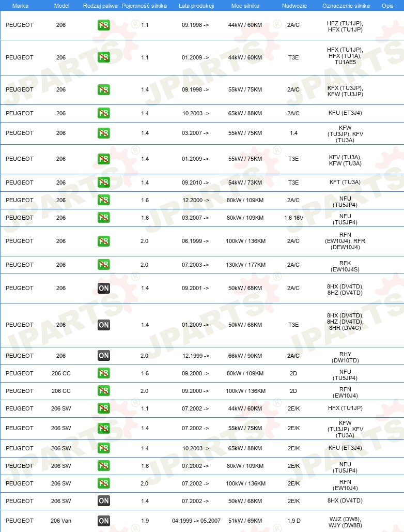Click diesel ON icon in 8HR (DV4C) row

[x=104, y=325]
